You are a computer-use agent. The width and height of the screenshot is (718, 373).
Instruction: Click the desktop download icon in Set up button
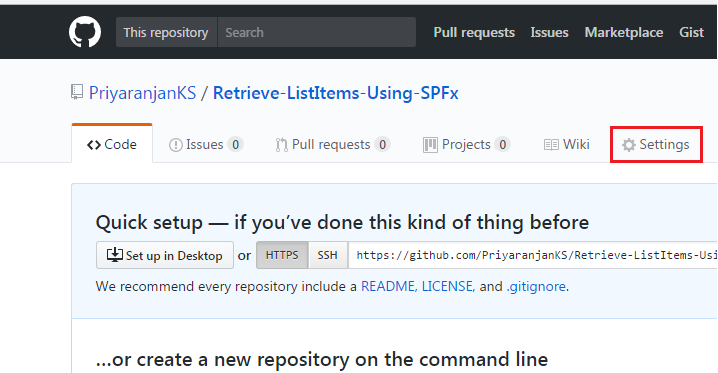pyautogui.click(x=114, y=255)
